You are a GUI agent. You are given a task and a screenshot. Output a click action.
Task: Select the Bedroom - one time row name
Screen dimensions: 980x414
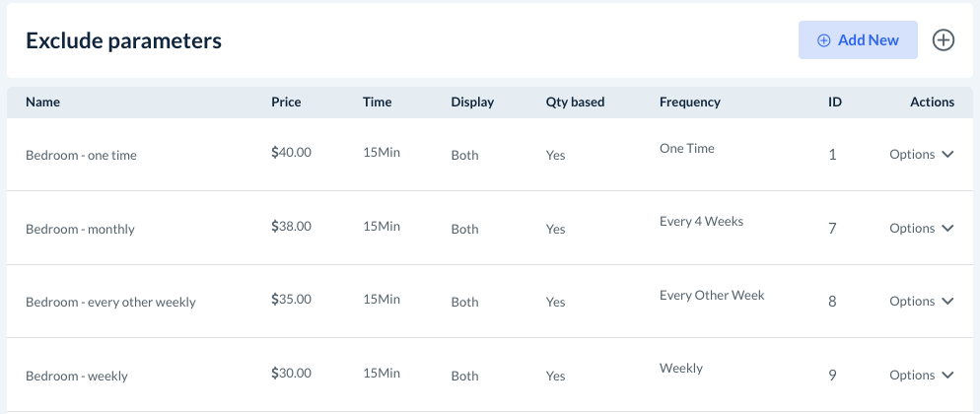tap(81, 156)
